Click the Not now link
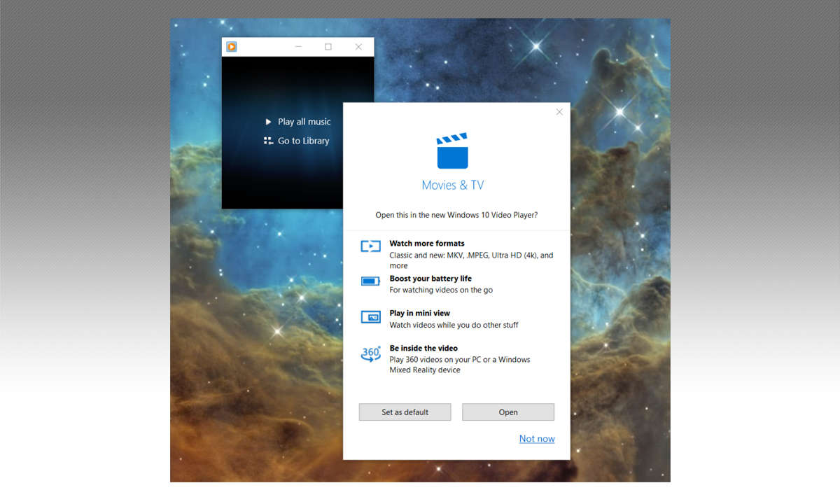Image resolution: width=840 pixels, height=504 pixels. [x=537, y=439]
